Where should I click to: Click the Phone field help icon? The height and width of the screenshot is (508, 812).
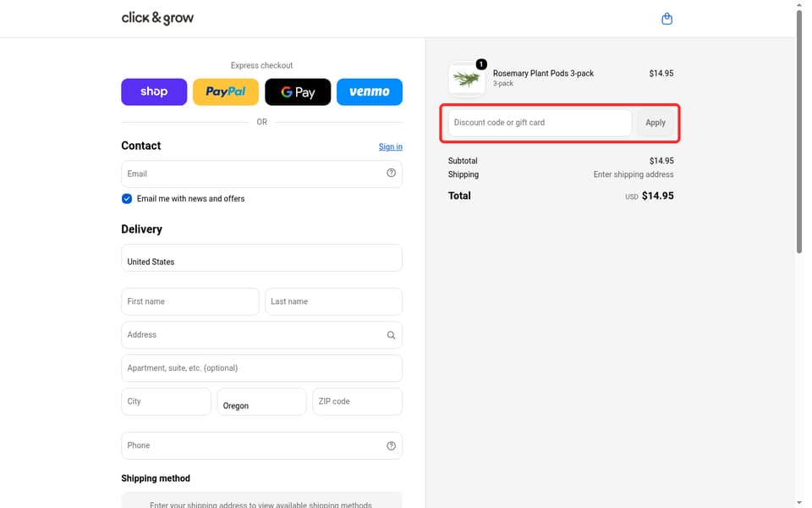coord(391,446)
